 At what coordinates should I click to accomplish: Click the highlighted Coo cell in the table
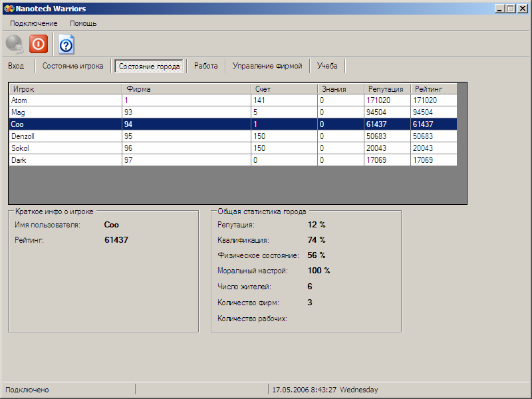65,124
